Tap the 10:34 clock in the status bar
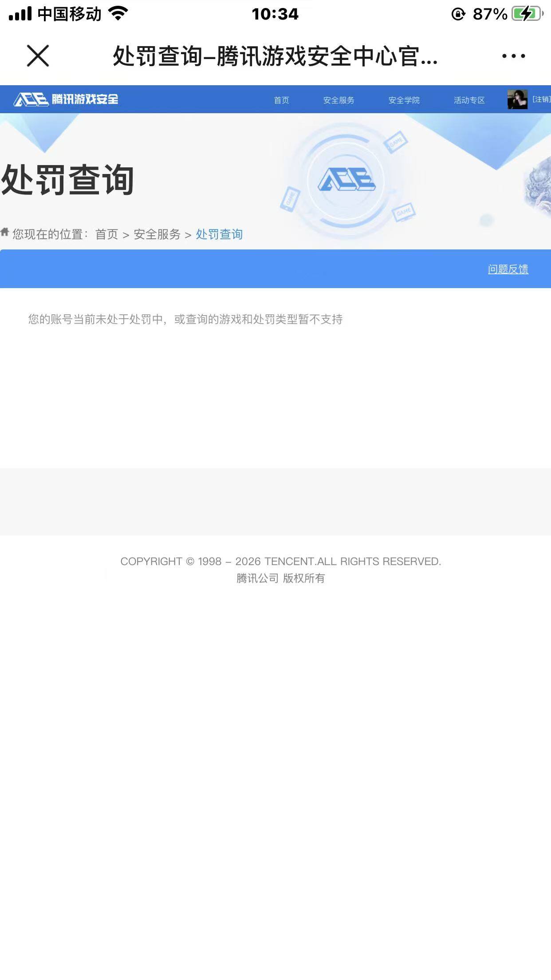Image resolution: width=551 pixels, height=980 pixels. [275, 14]
